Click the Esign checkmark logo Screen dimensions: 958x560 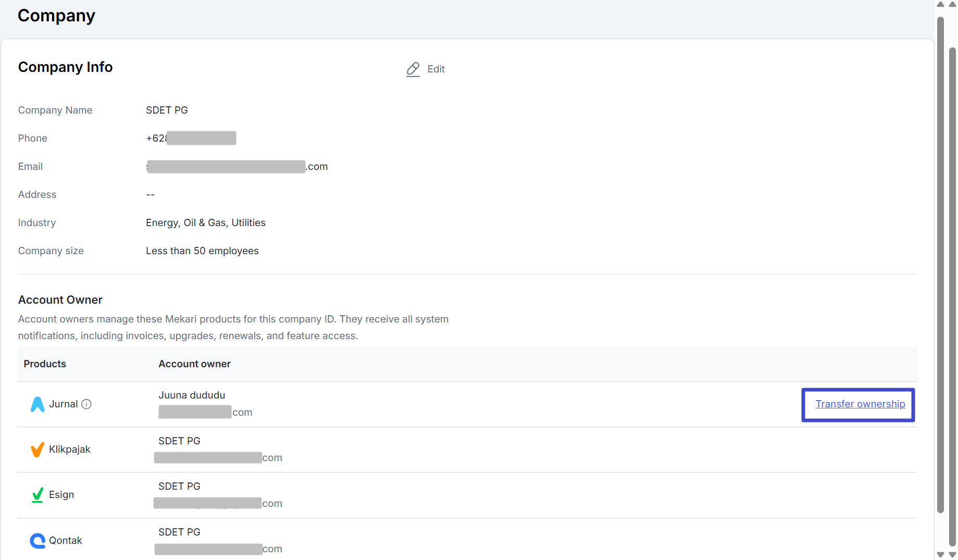38,495
